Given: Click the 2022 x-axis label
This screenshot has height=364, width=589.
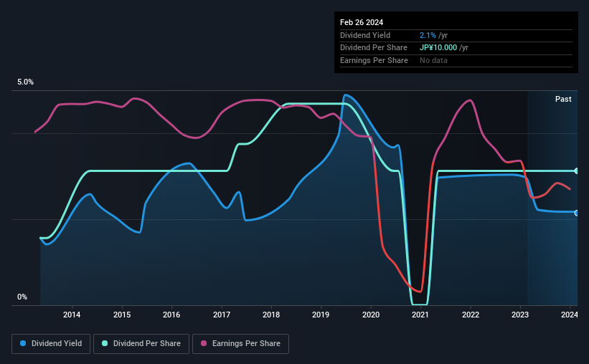Looking at the screenshot, I should (471, 315).
